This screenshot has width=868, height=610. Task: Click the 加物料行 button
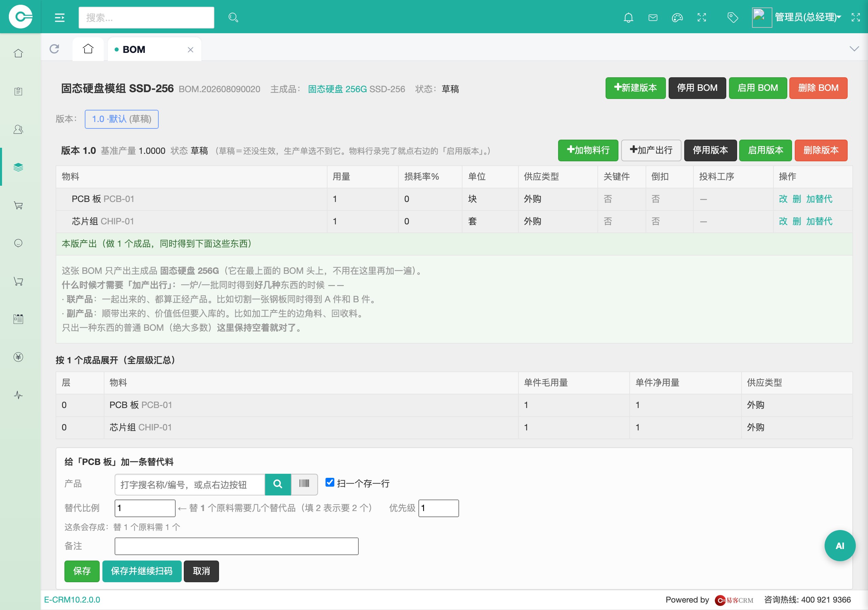pyautogui.click(x=588, y=150)
